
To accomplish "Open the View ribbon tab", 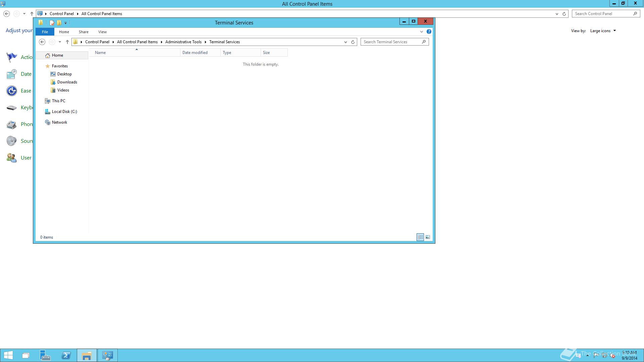I will pos(102,32).
